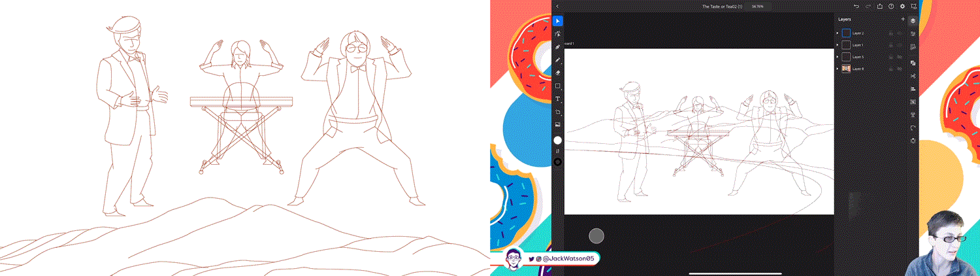Select the Pencil tool
980x276 pixels.
[x=558, y=60]
